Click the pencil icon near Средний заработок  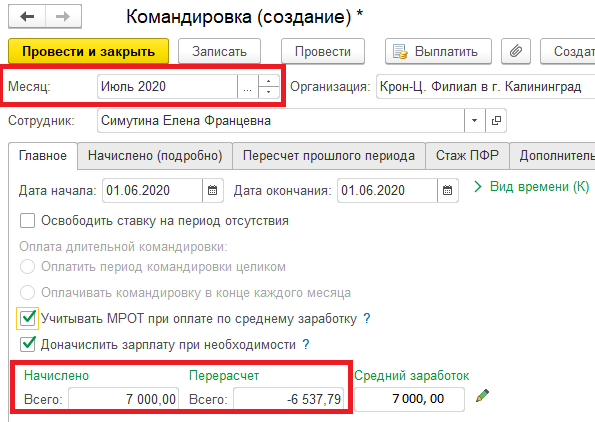tap(482, 396)
